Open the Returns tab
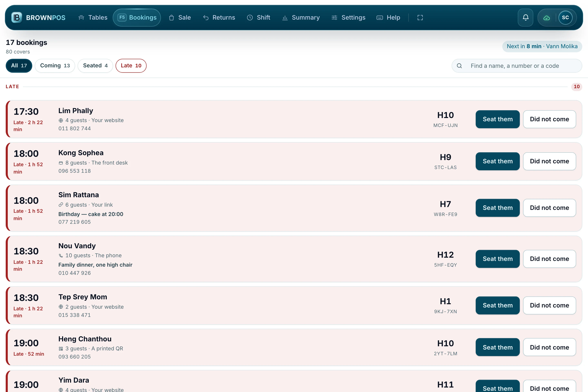This screenshot has height=392, width=588. click(x=219, y=18)
